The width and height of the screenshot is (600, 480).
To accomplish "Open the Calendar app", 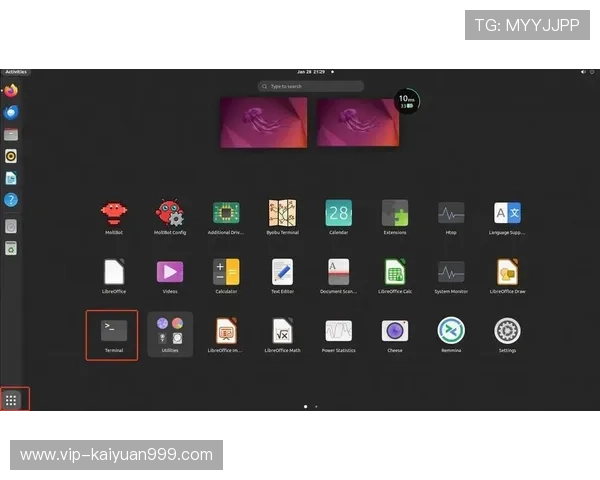I will click(x=338, y=216).
